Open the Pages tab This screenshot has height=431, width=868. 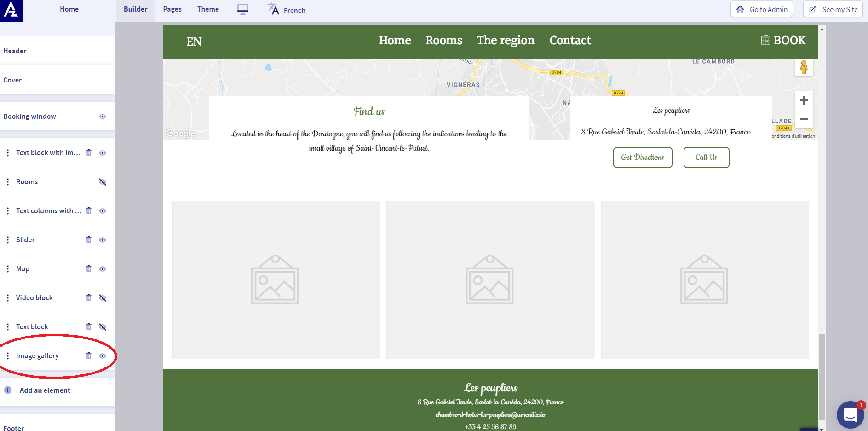coord(172,9)
